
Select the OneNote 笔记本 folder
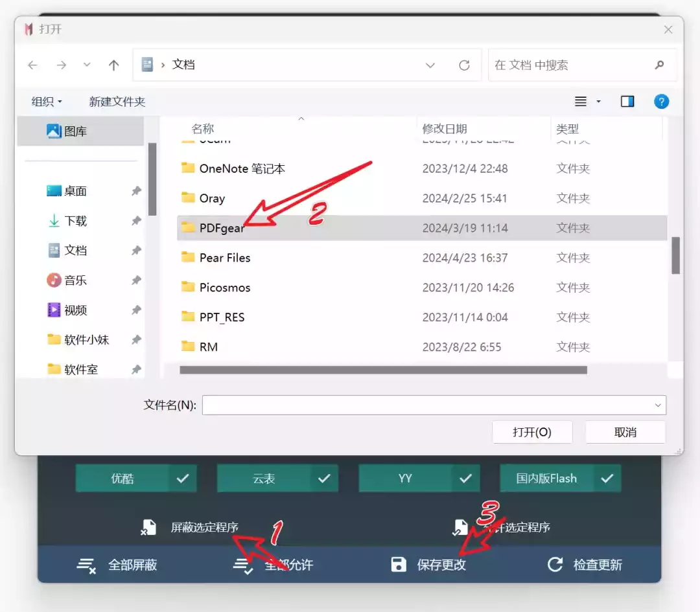coord(422,168)
